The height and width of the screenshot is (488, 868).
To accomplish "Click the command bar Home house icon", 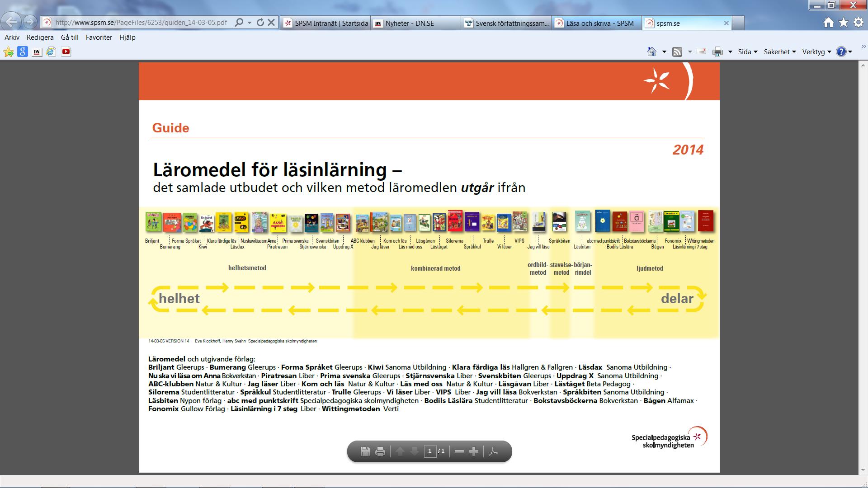I will pos(652,52).
